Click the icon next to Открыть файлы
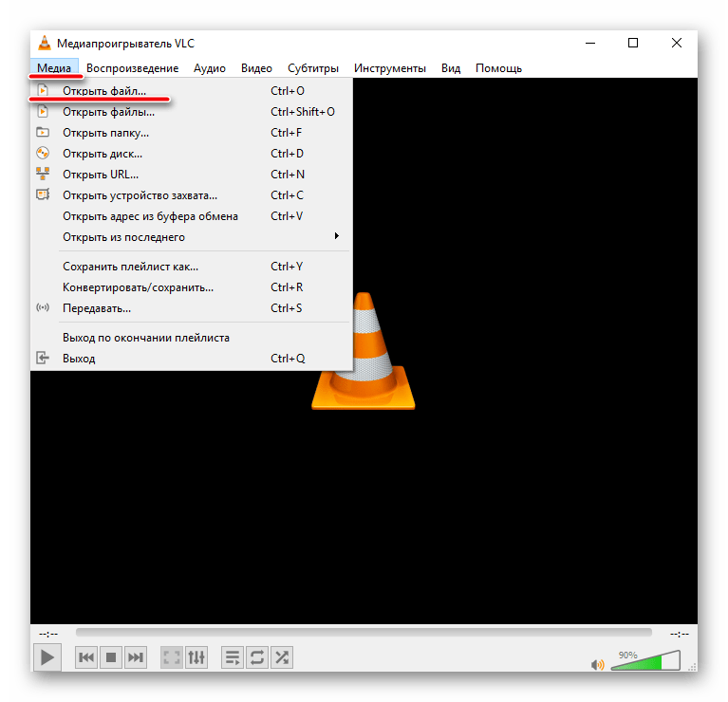The height and width of the screenshot is (702, 728). click(43, 111)
